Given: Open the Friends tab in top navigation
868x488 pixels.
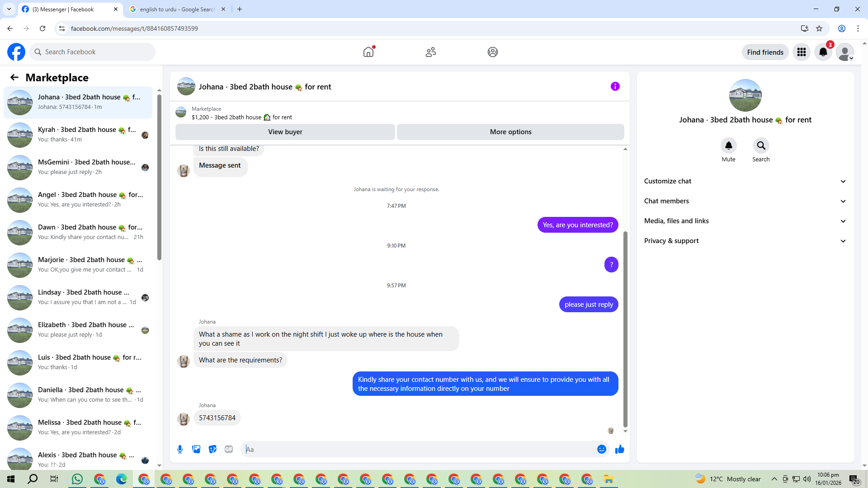Looking at the screenshot, I should pos(430,52).
